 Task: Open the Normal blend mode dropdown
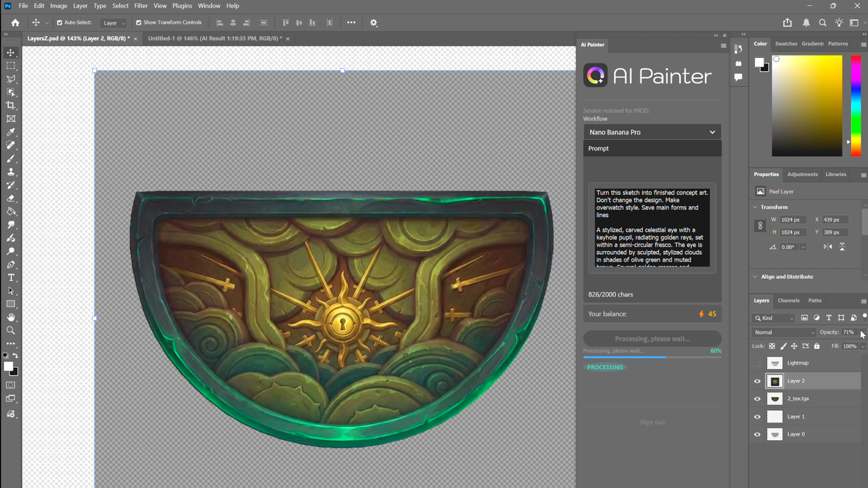(x=784, y=332)
